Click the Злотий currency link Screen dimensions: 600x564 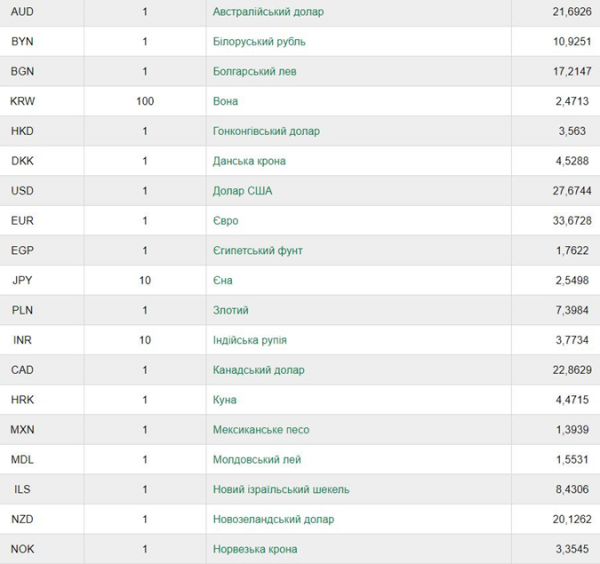231,310
